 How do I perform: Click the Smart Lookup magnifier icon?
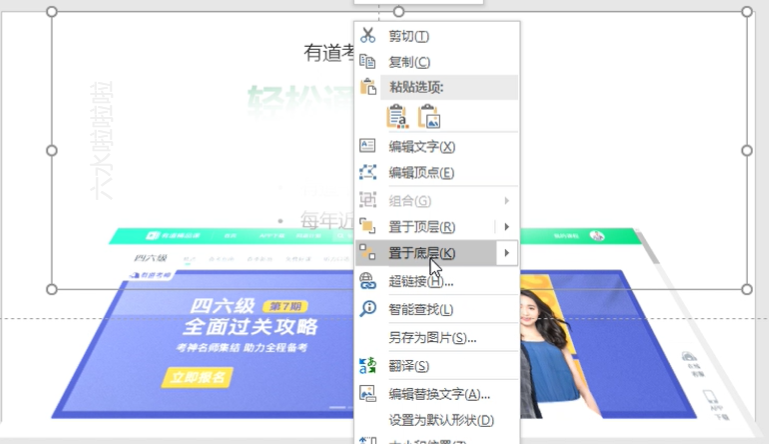click(367, 309)
